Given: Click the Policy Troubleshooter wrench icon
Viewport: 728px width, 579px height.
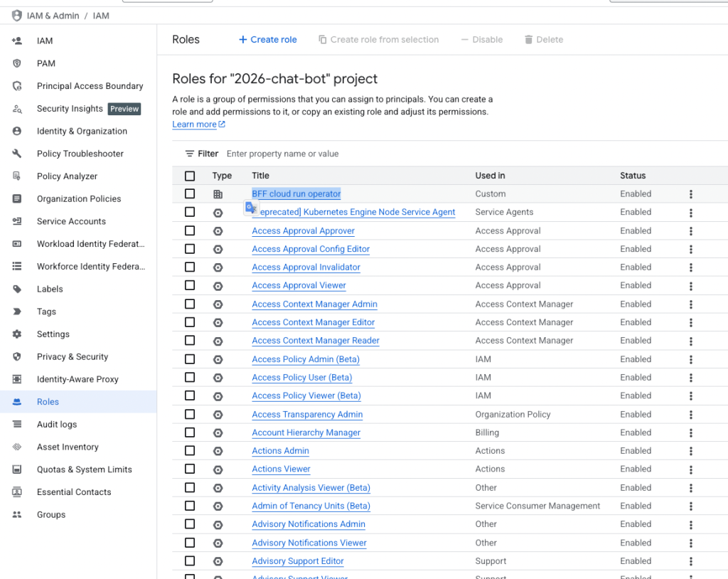Looking at the screenshot, I should point(17,154).
